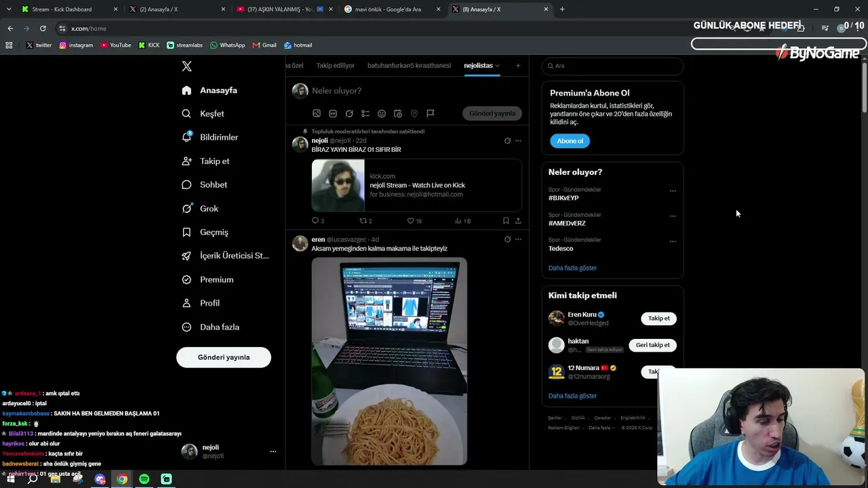The width and height of the screenshot is (868, 488).
Task: Open the X logo home icon
Action: pos(187,66)
